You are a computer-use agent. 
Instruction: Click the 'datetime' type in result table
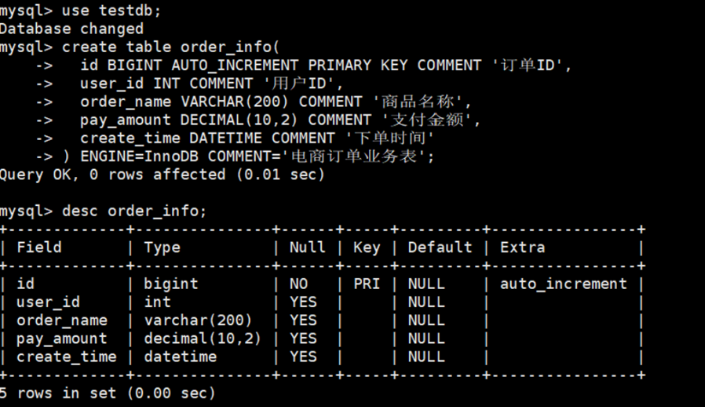point(180,357)
